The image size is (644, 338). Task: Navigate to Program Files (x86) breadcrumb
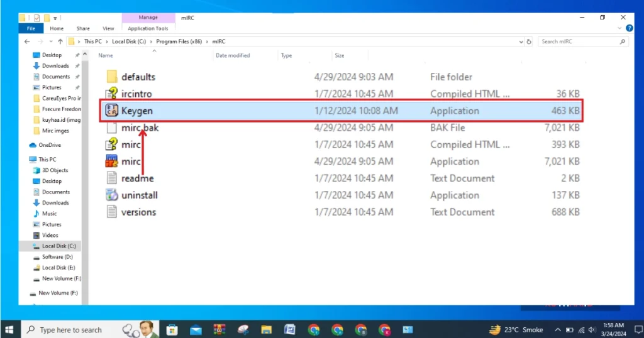click(x=179, y=41)
